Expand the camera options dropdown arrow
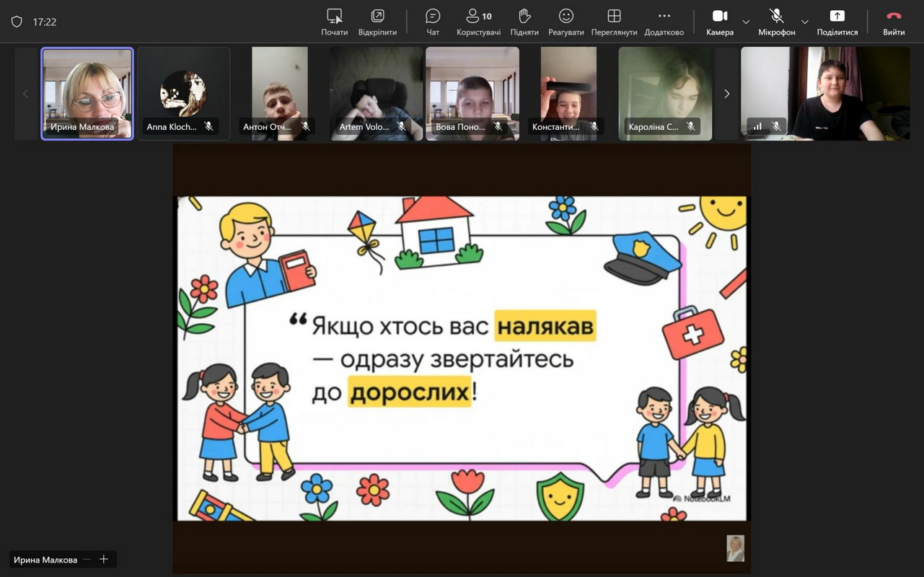The width and height of the screenshot is (924, 577). [x=746, y=22]
